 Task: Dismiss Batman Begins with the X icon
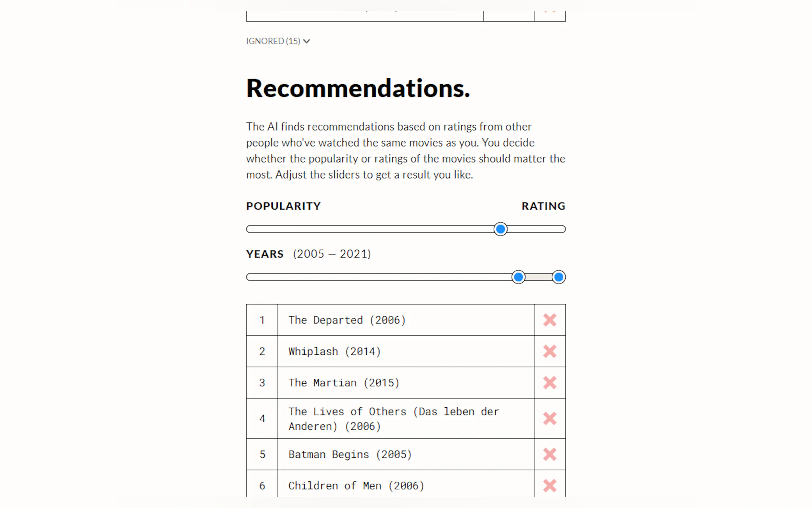point(550,454)
